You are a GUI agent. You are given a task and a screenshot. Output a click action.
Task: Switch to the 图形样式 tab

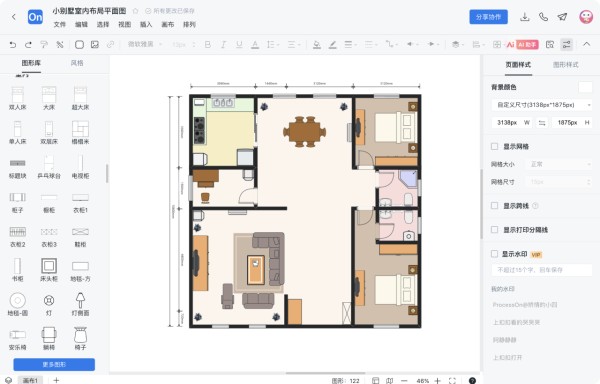click(566, 65)
